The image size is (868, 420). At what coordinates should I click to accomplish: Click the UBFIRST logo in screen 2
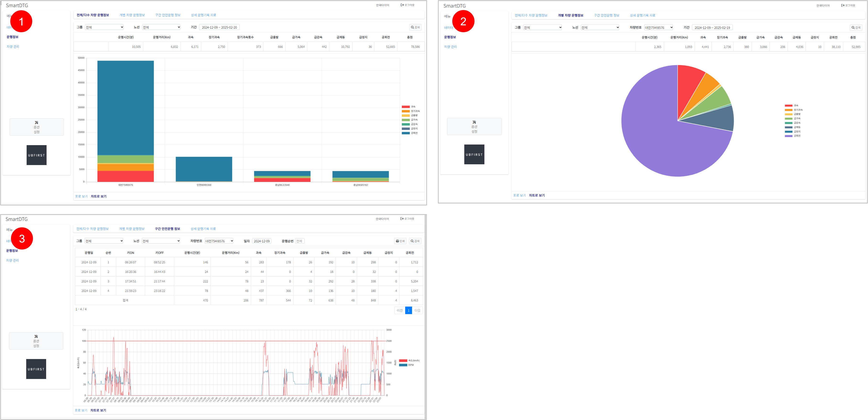click(x=474, y=154)
